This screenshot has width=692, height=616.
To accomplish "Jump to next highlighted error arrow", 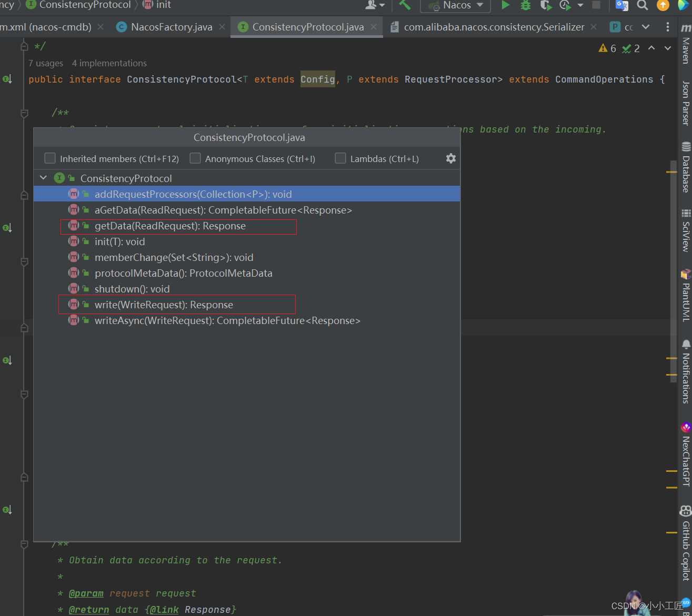I will [668, 48].
